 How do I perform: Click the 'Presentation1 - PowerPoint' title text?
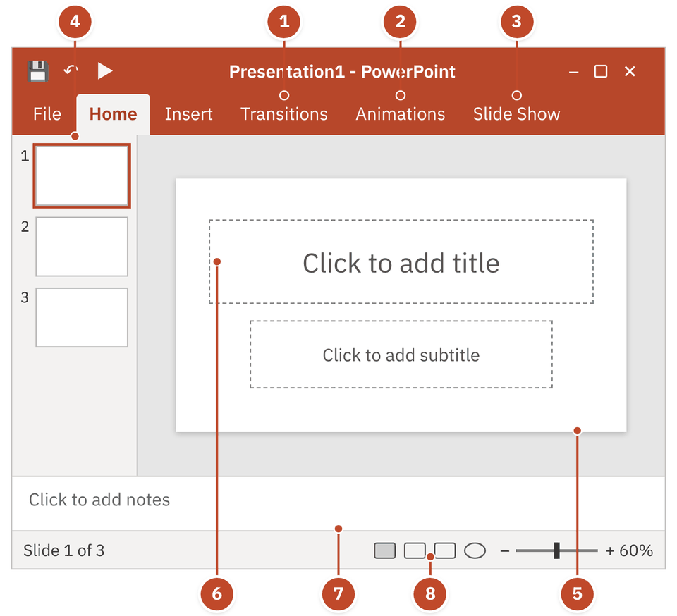click(342, 72)
